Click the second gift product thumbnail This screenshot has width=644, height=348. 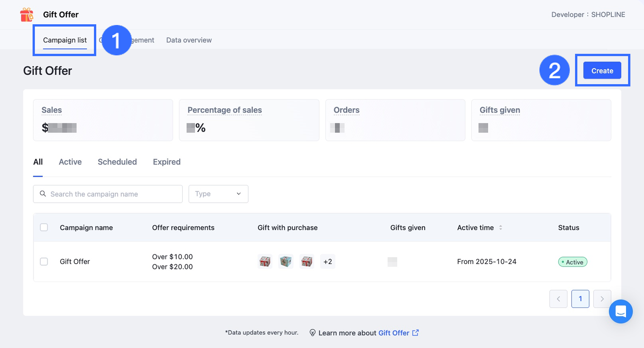click(x=286, y=262)
